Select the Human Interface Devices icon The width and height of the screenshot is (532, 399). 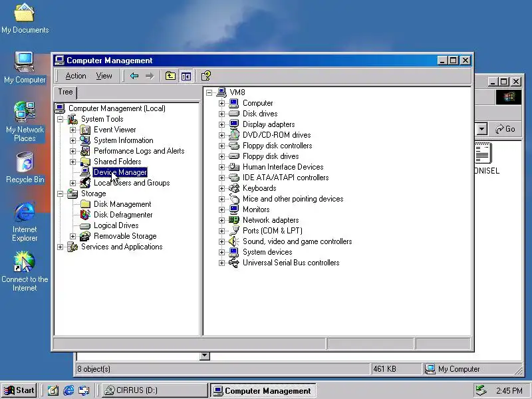coord(234,167)
